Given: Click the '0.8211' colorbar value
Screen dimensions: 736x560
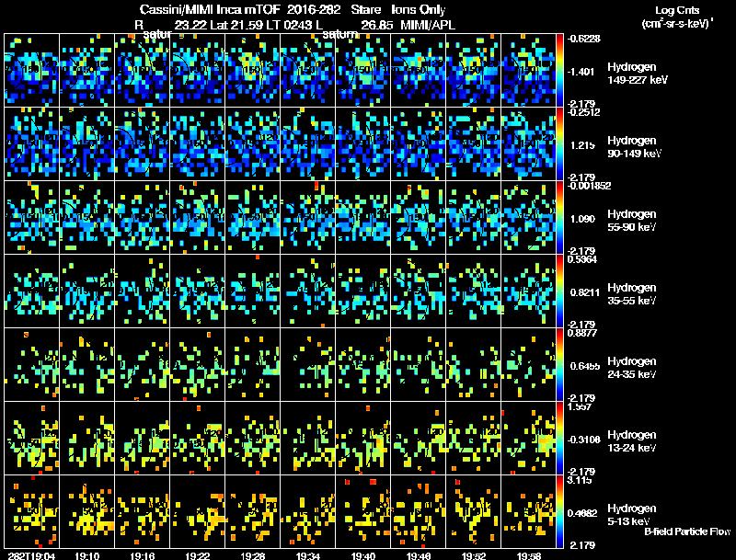Looking at the screenshot, I should coord(585,292).
